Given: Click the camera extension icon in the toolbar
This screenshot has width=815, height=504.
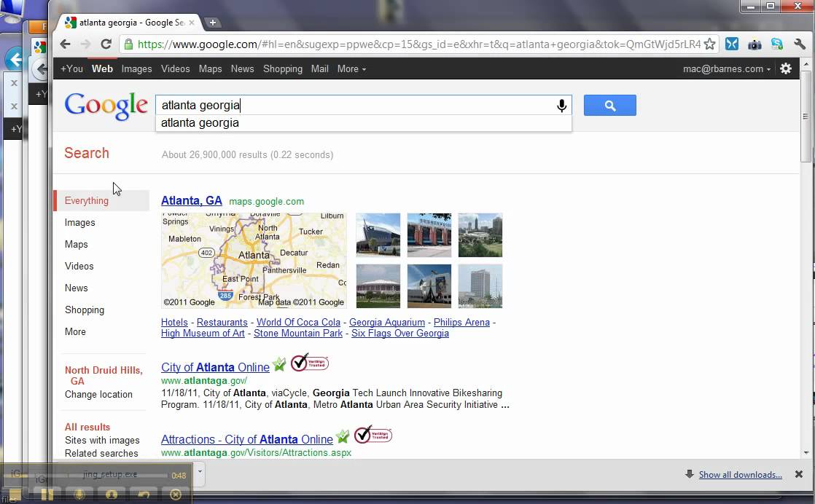Looking at the screenshot, I should 754,44.
